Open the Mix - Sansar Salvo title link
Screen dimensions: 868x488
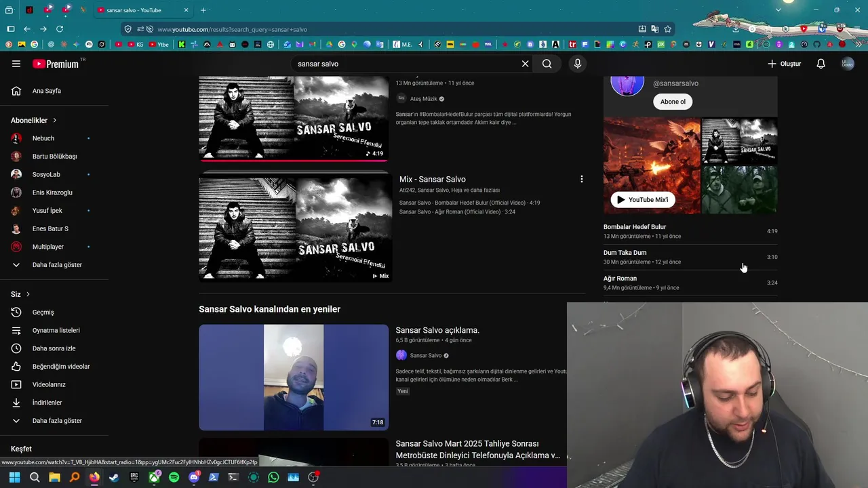point(433,179)
